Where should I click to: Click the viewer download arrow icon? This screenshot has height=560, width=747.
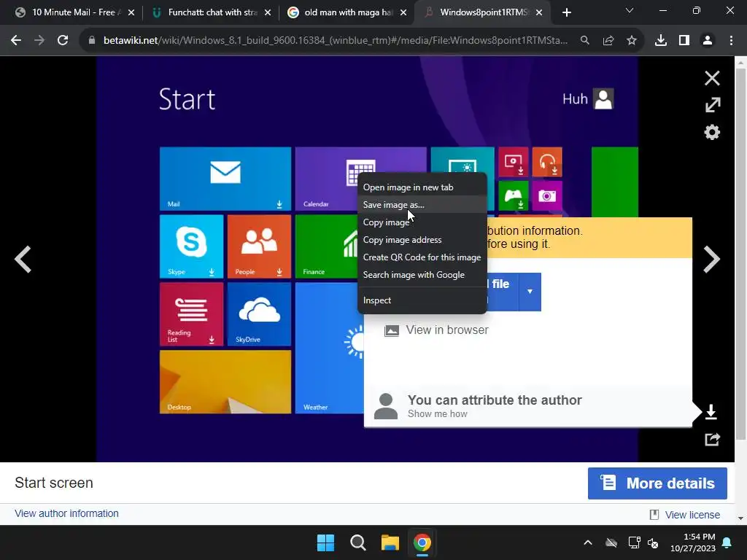tap(711, 412)
